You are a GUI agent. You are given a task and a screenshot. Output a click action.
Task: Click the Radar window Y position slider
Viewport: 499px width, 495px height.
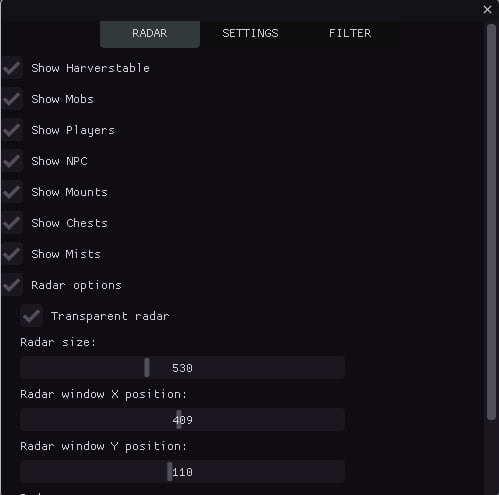pos(182,472)
